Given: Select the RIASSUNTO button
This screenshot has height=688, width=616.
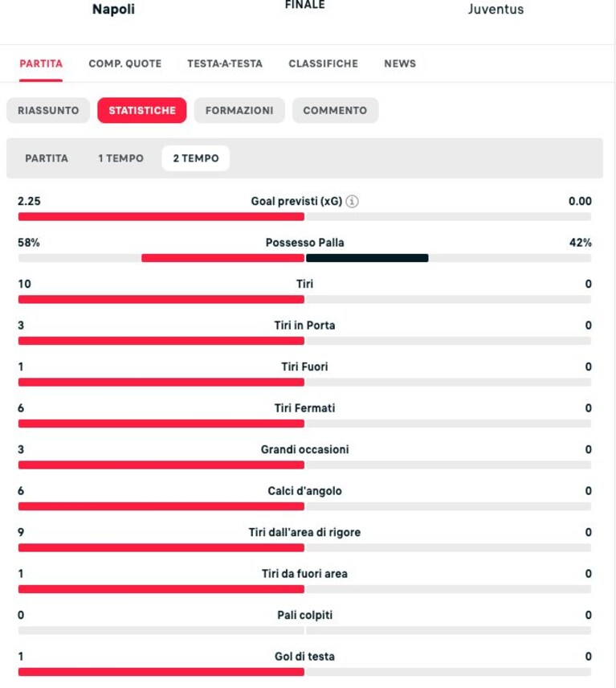Looking at the screenshot, I should tap(48, 110).
